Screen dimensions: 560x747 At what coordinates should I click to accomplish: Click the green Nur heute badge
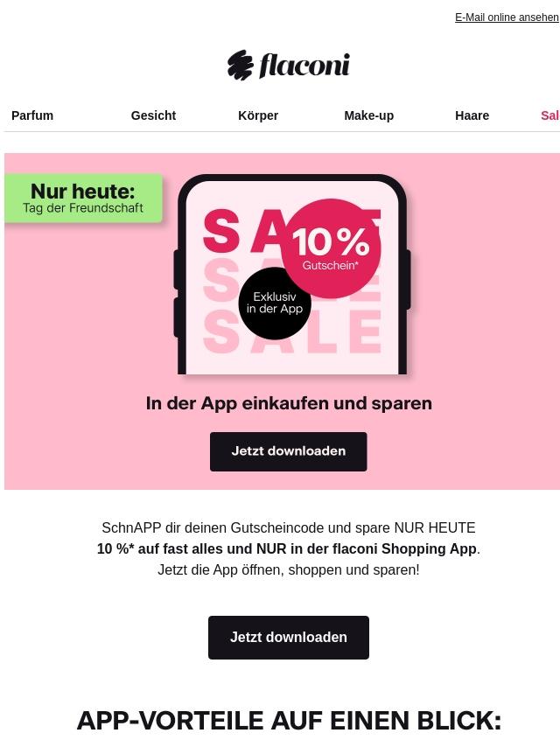[83, 198]
